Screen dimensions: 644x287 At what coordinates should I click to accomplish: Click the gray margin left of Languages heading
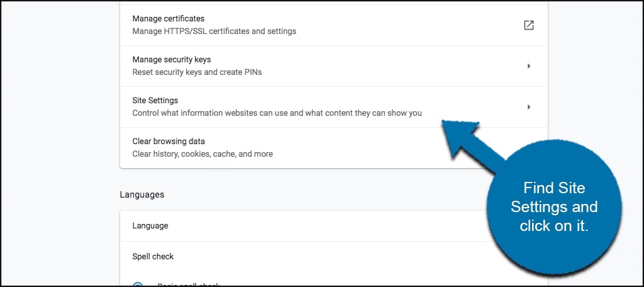click(60, 194)
